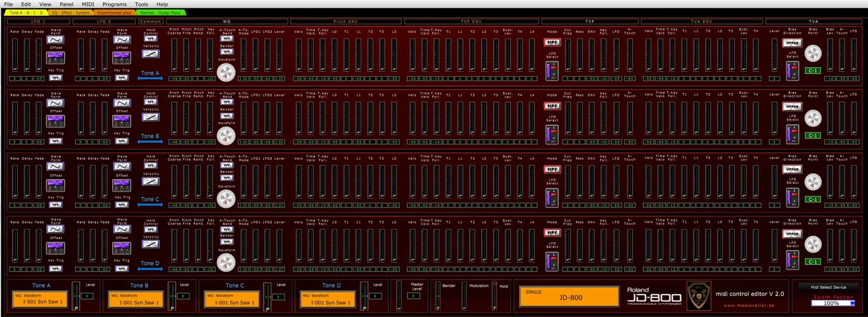
Task: Click the blue Tone D arrow
Action: tap(150, 269)
